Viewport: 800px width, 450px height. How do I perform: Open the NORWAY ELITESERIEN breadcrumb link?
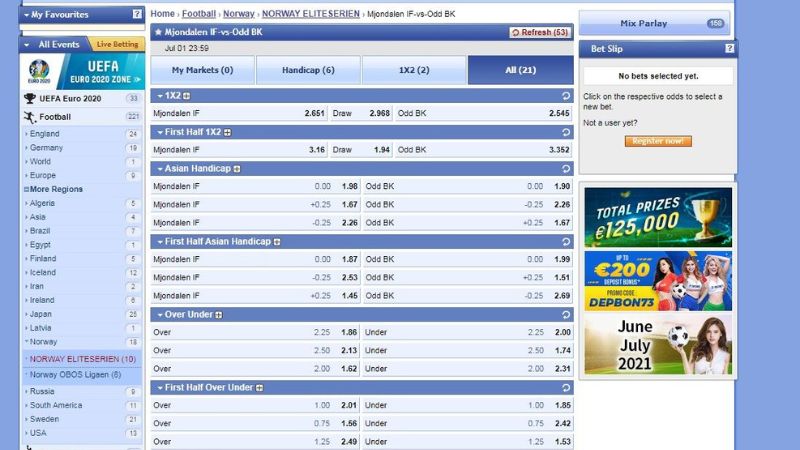click(311, 14)
